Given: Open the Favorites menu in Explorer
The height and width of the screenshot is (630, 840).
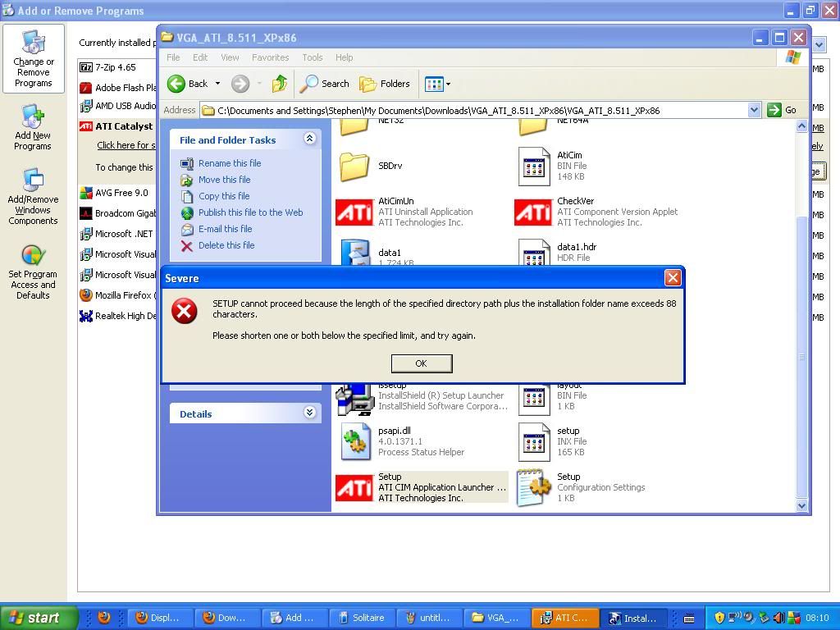Looking at the screenshot, I should click(270, 57).
